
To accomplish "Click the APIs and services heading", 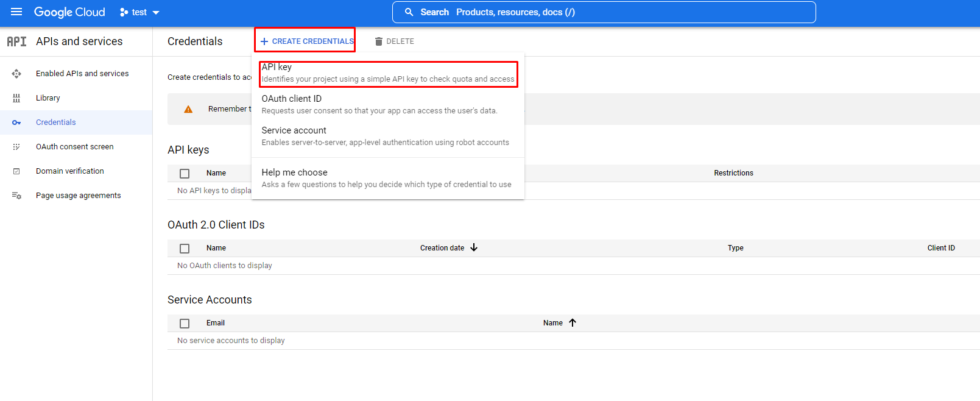I will coord(79,41).
